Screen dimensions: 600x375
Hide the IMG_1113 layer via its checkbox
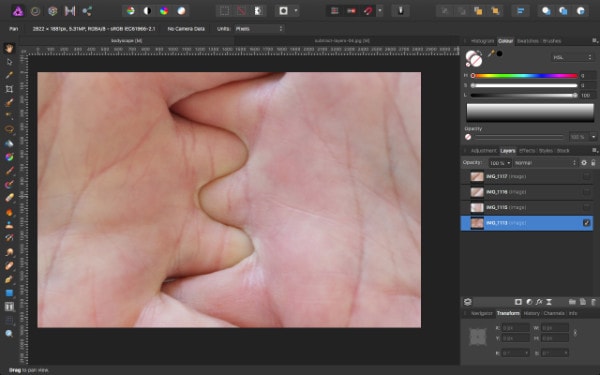click(x=586, y=223)
